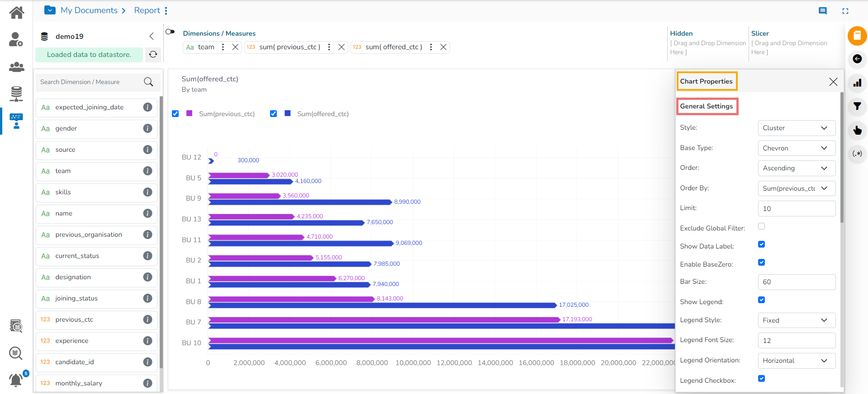
Task: Uncheck the Show Data Label checkbox
Action: 761,244
